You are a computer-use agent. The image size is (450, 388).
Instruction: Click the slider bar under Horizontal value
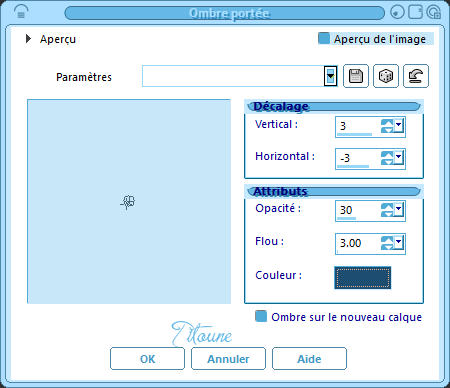353,166
